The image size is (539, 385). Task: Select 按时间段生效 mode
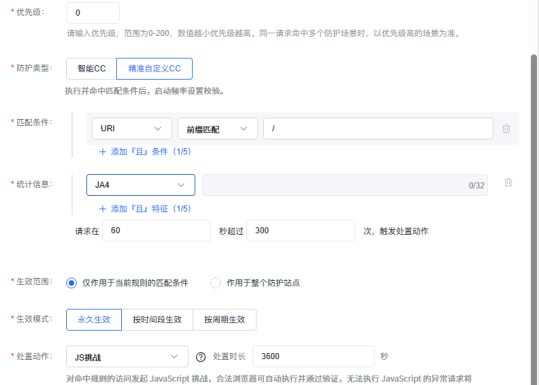(157, 320)
